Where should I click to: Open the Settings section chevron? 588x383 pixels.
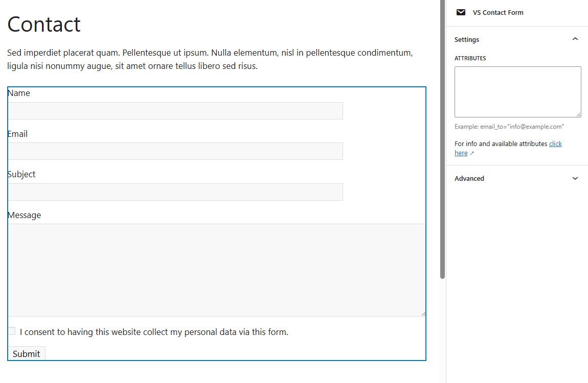tap(575, 39)
